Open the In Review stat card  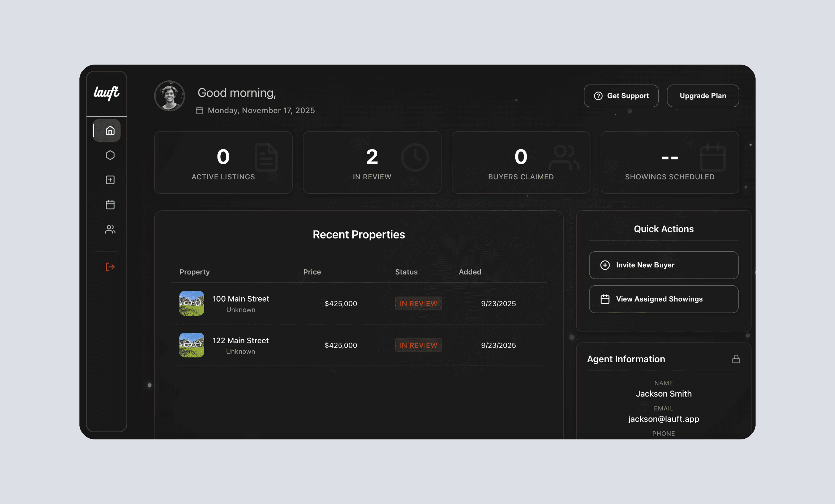click(372, 163)
